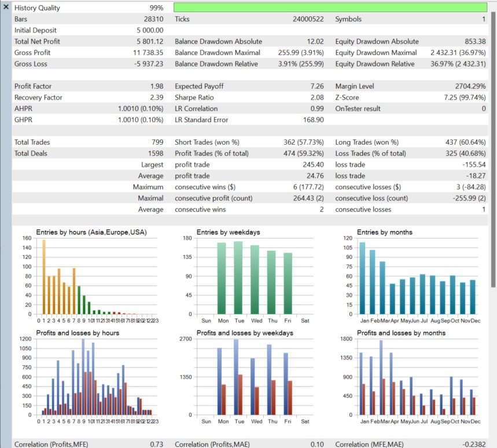Click the GHPR 1.0010 (0.10%) value
497x448 pixels.
tap(141, 120)
